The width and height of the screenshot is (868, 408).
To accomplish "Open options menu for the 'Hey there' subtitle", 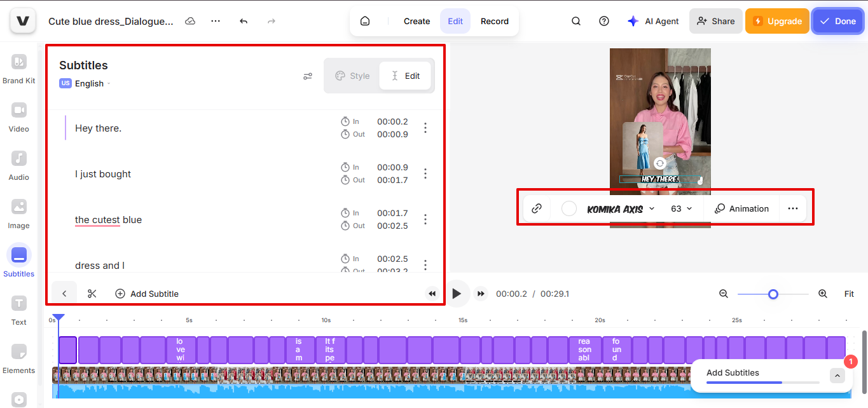I will point(425,128).
